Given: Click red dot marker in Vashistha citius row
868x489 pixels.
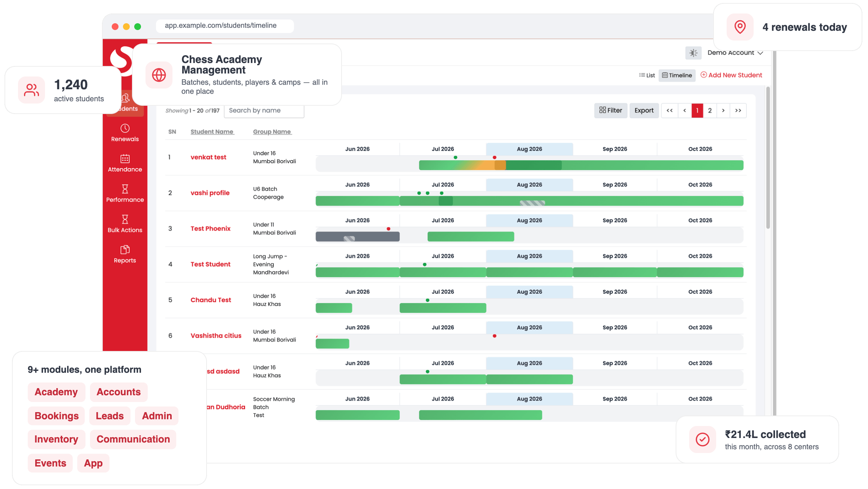Looking at the screenshot, I should (495, 336).
